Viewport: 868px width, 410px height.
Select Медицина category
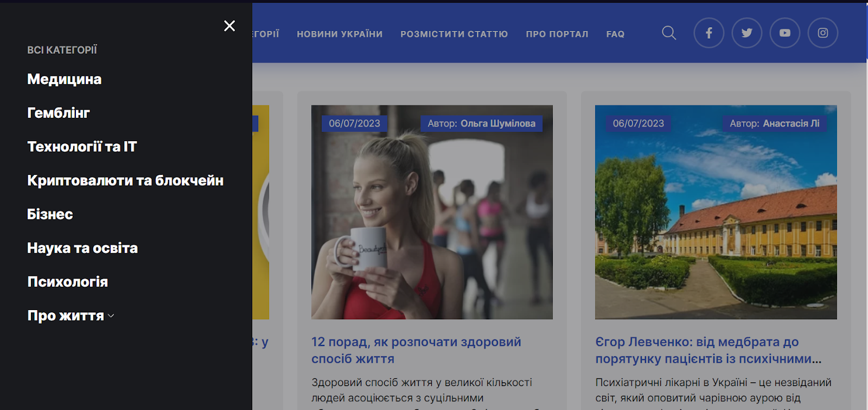coord(65,79)
